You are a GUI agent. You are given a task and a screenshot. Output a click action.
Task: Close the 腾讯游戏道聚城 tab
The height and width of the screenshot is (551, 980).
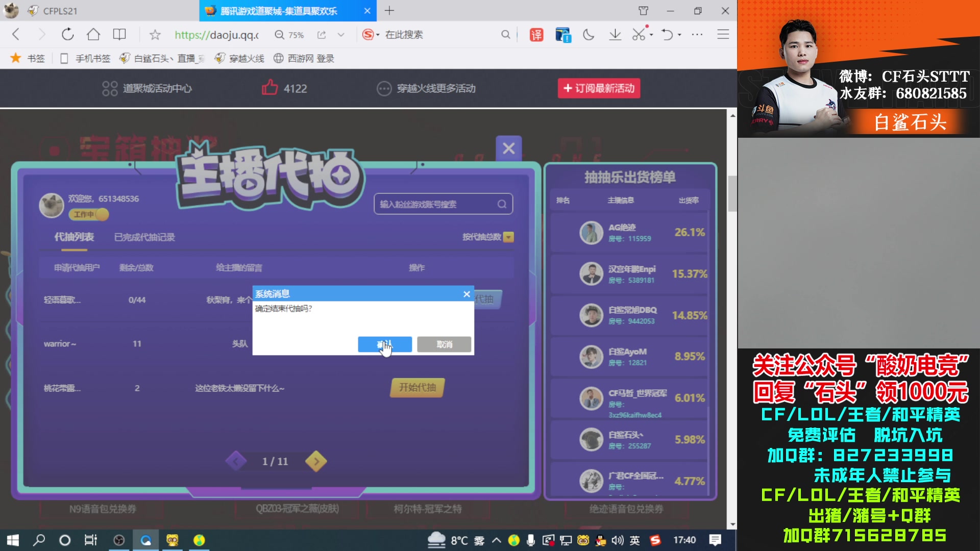[367, 11]
